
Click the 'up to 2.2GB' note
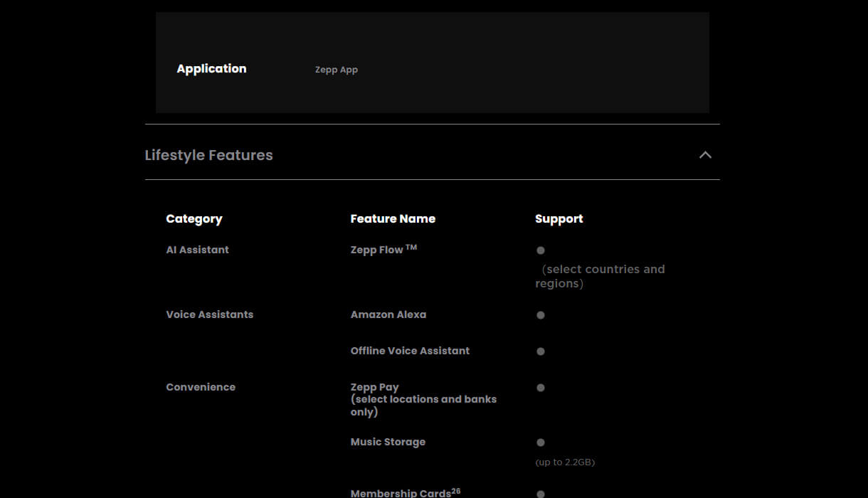click(x=565, y=462)
